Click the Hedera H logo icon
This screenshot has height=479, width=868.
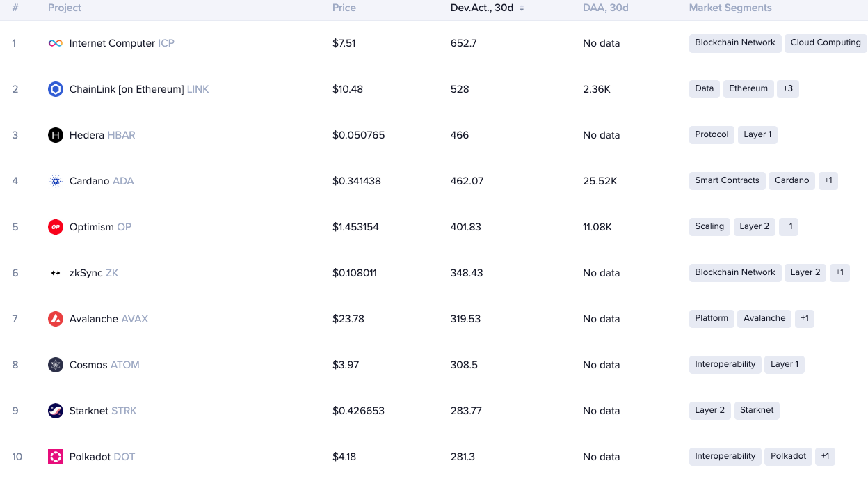coord(56,135)
